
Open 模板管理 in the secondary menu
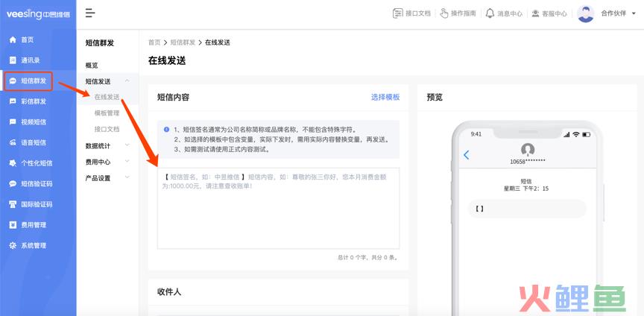[107, 113]
